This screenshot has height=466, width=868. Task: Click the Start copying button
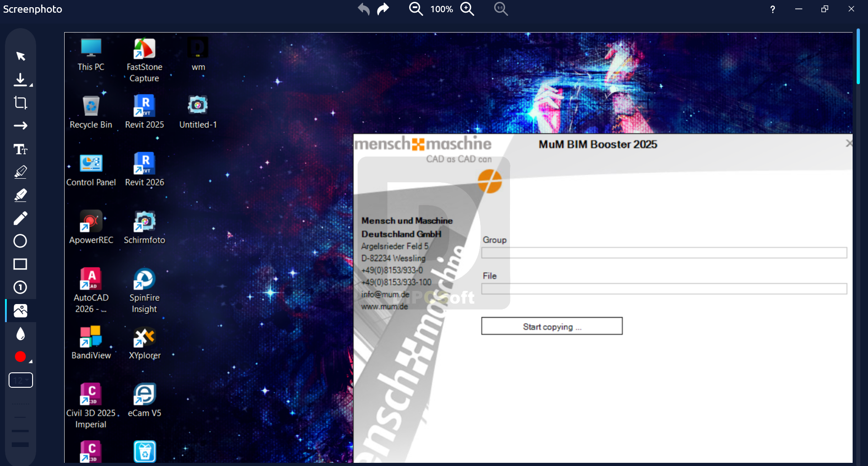(x=552, y=326)
